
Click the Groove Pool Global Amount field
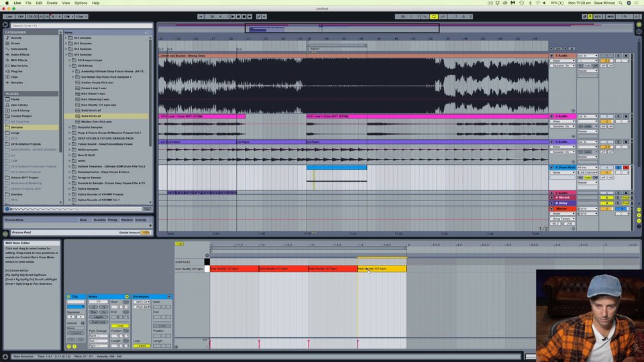coord(146,233)
